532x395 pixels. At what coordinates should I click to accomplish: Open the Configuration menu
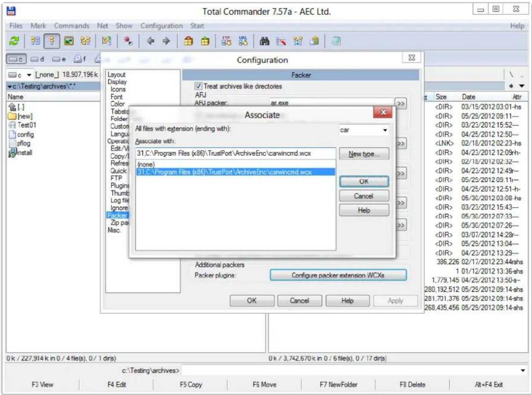coord(161,26)
